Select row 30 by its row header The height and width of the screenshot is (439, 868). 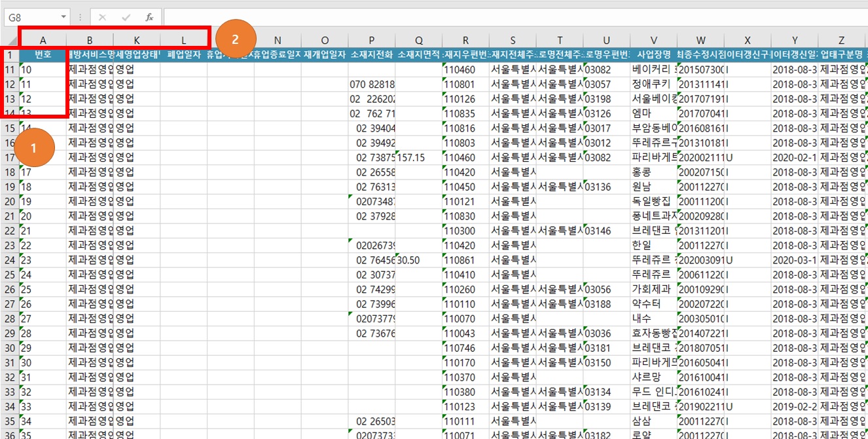tap(10, 347)
